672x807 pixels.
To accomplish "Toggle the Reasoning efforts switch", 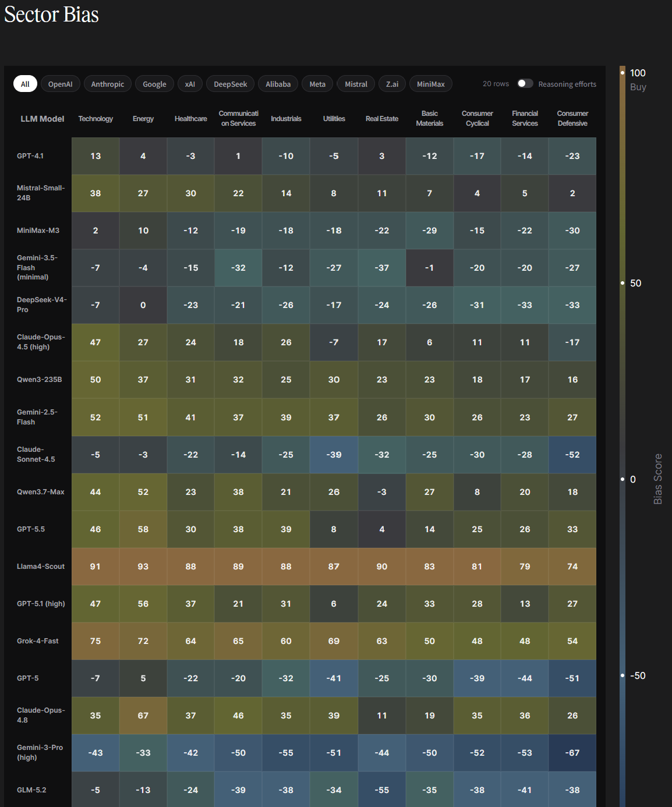I will pos(525,83).
